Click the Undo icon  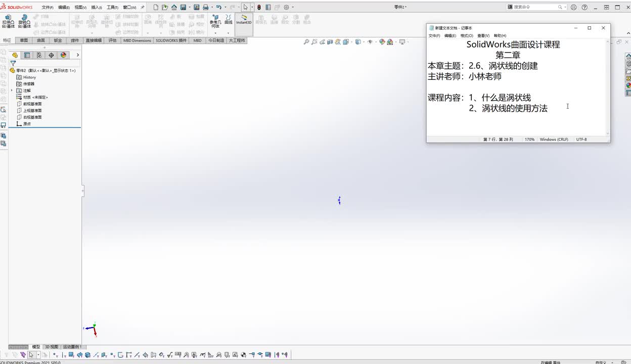point(218,7)
